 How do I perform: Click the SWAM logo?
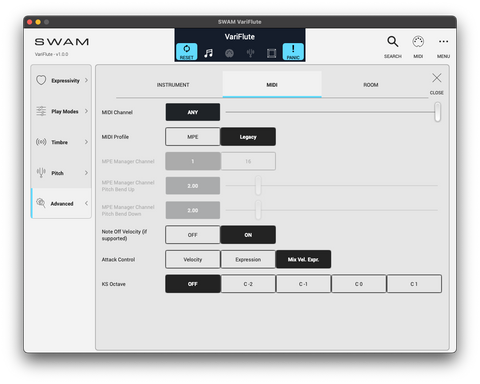tap(62, 42)
